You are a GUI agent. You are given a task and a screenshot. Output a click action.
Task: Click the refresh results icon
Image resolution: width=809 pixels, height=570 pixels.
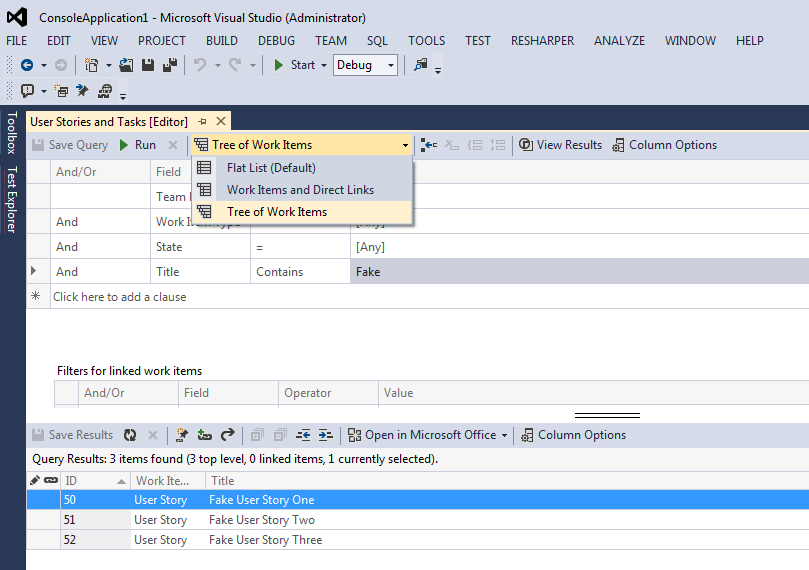click(x=130, y=435)
